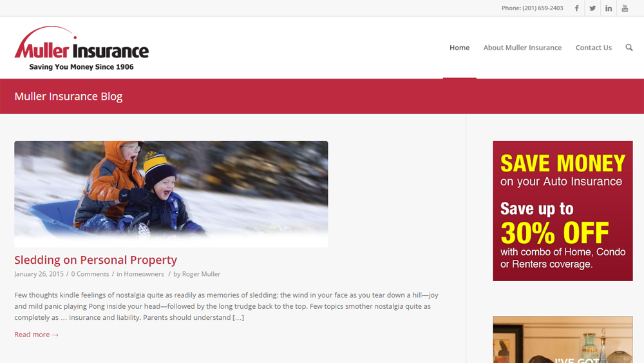Viewport: 644px width, 363px height.
Task: Select the Home menu item
Action: (459, 48)
